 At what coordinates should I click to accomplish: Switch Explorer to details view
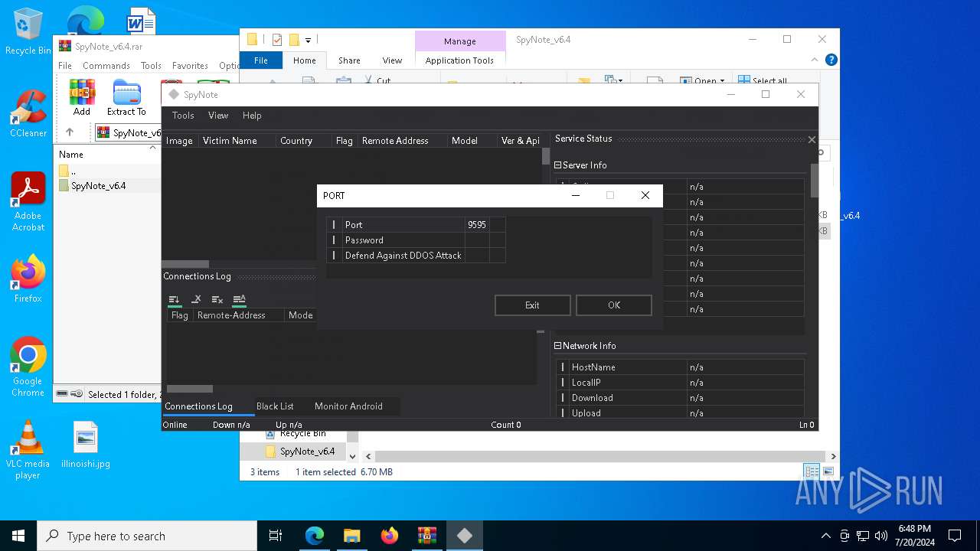click(x=812, y=471)
